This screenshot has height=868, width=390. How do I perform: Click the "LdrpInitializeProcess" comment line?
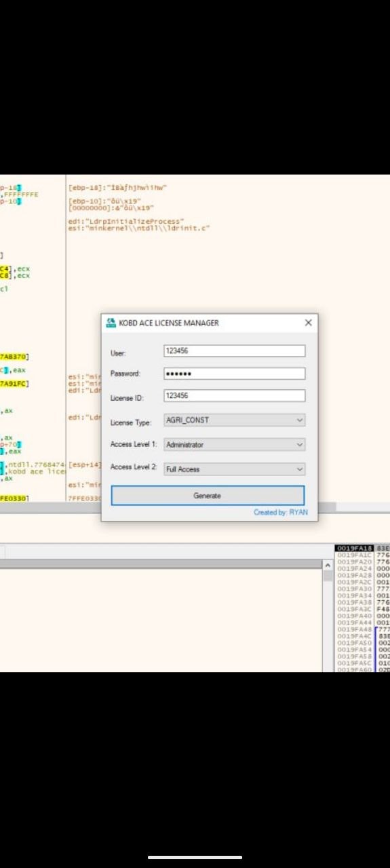pyautogui.click(x=126, y=222)
